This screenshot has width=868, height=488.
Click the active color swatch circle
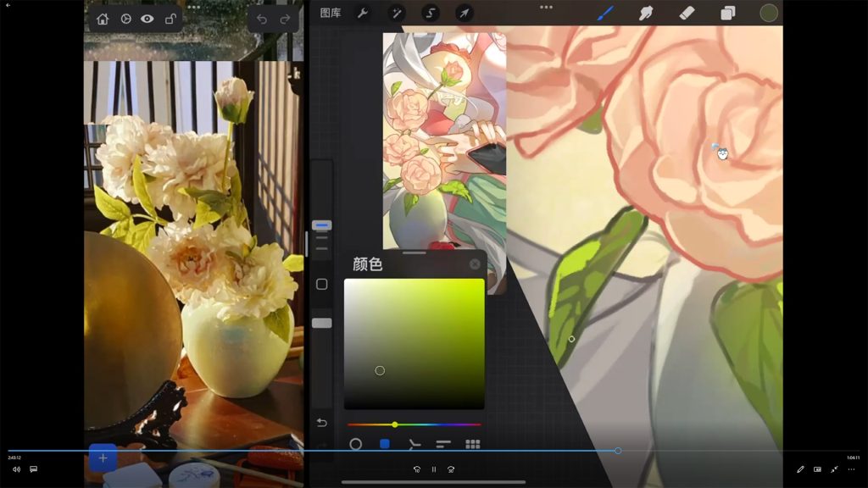(769, 14)
